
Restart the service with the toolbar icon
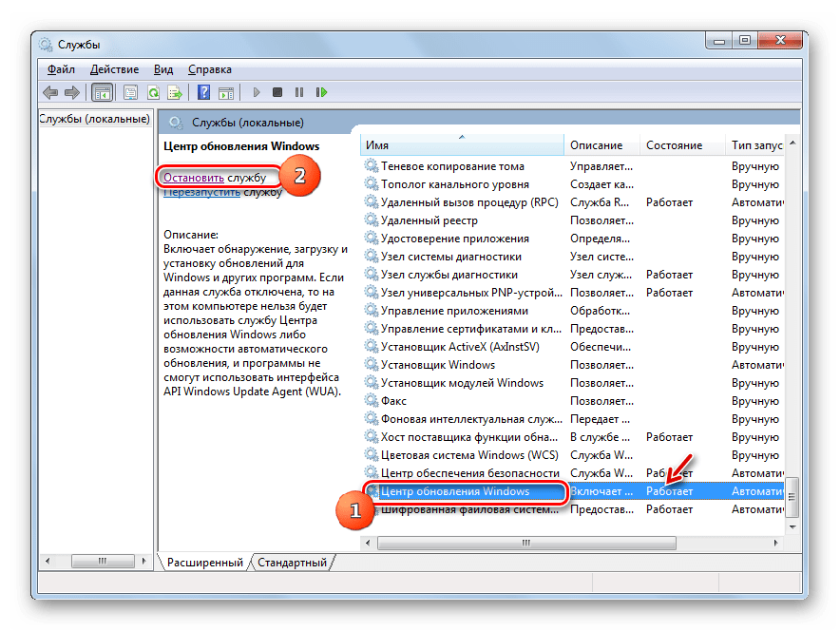(321, 92)
